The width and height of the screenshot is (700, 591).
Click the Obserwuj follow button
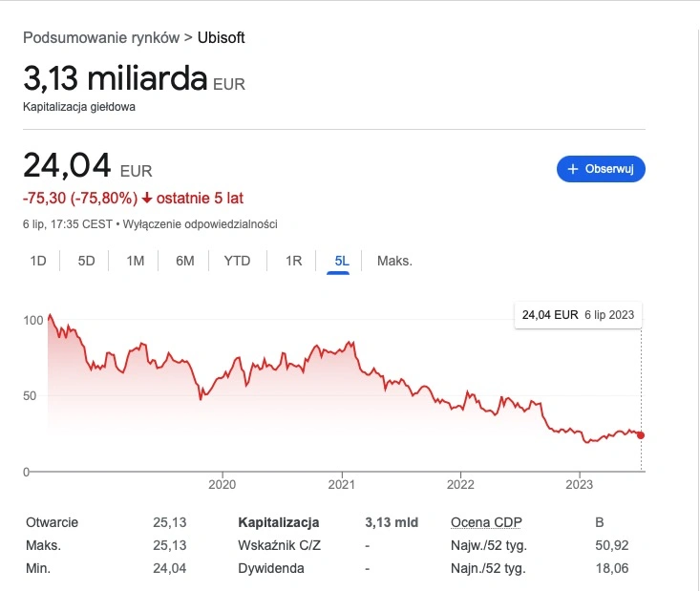click(601, 169)
